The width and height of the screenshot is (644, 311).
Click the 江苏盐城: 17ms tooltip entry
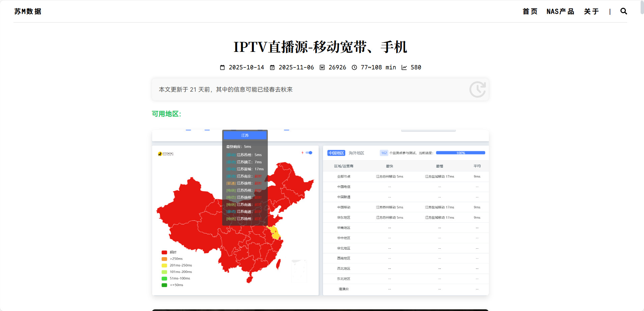(x=245, y=169)
